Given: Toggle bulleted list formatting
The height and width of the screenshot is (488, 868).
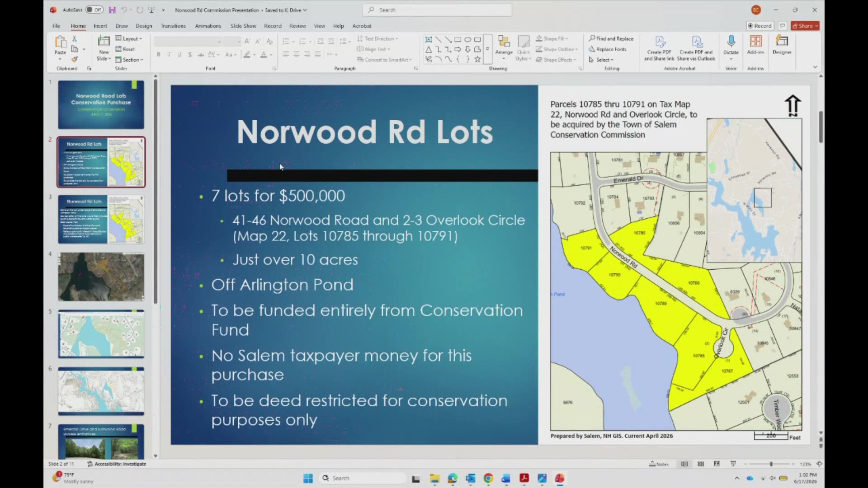Looking at the screenshot, I should tap(286, 42).
